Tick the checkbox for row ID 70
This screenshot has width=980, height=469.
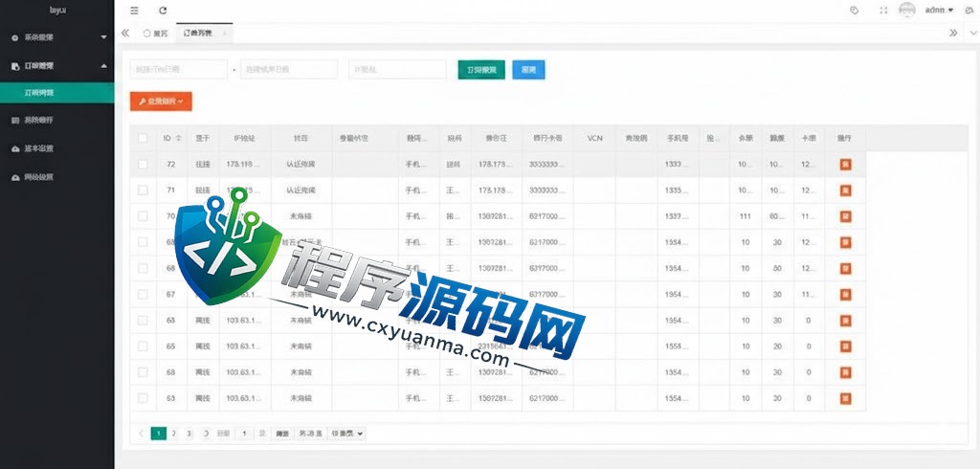tap(144, 216)
